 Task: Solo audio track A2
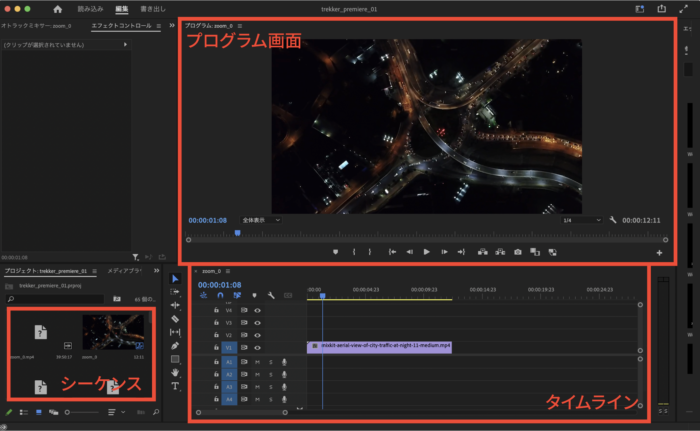click(x=271, y=375)
